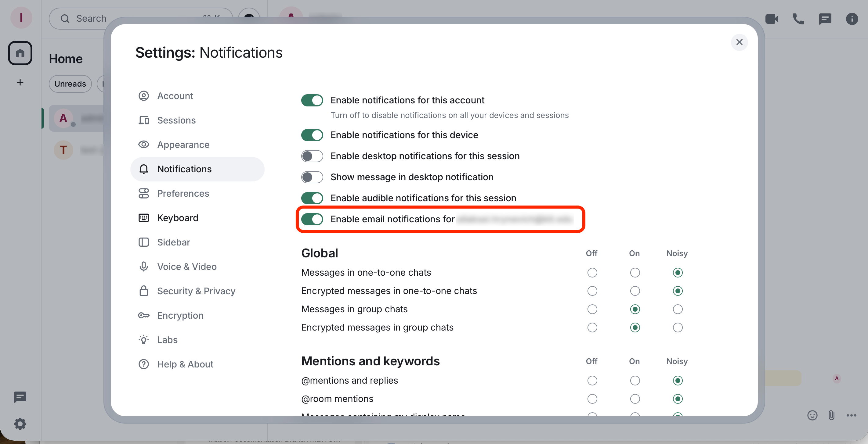Open Sidebar settings

[197, 242]
